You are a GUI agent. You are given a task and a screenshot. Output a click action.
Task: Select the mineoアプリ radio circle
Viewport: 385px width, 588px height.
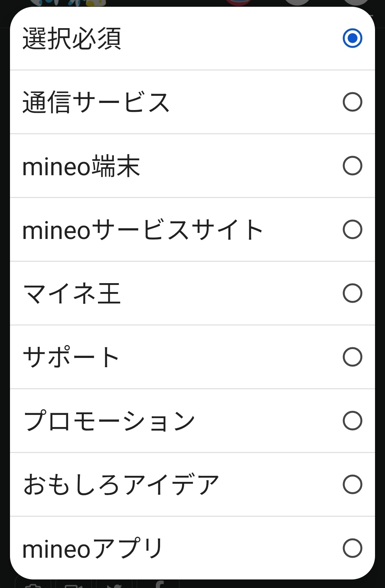point(352,548)
